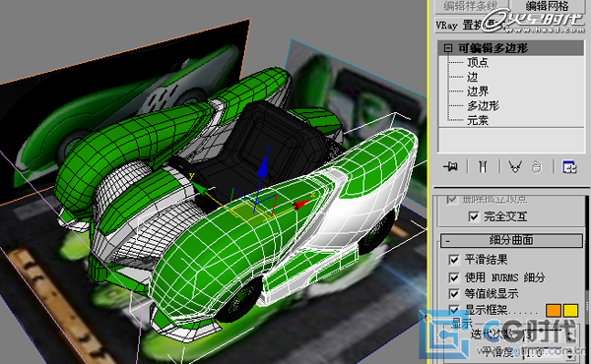Click the Remove Modifier trash icon

pyautogui.click(x=537, y=167)
